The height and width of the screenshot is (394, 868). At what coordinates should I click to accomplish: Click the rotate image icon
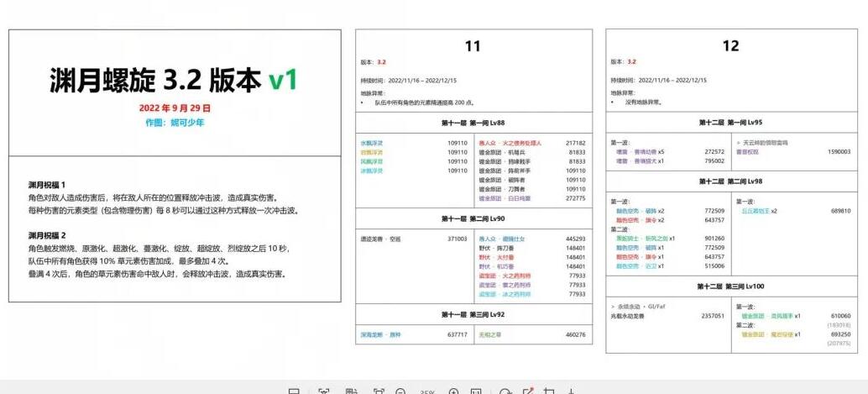505,392
